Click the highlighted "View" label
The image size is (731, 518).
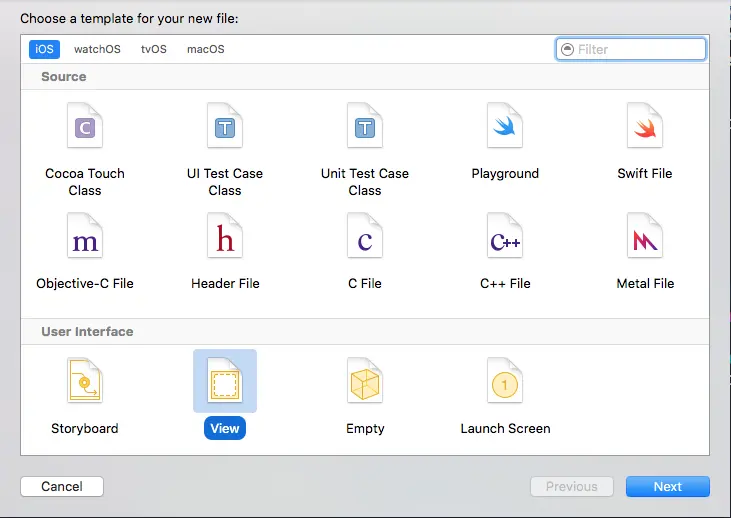click(225, 428)
